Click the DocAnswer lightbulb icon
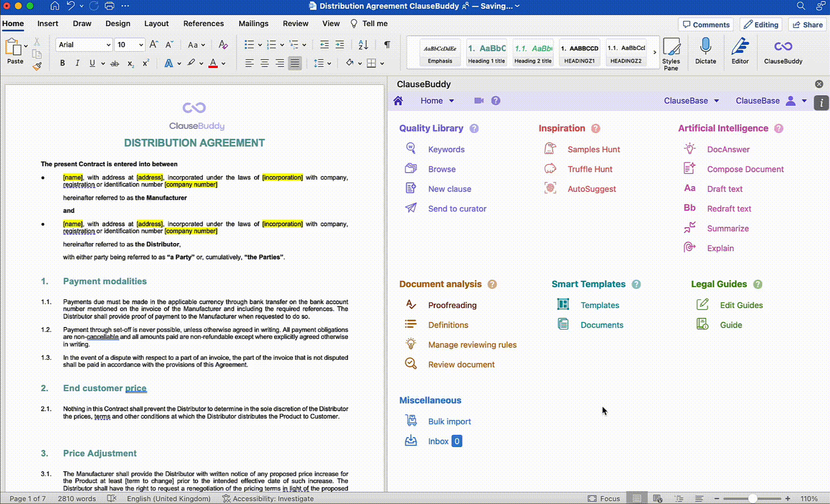The height and width of the screenshot is (504, 830). tap(690, 149)
